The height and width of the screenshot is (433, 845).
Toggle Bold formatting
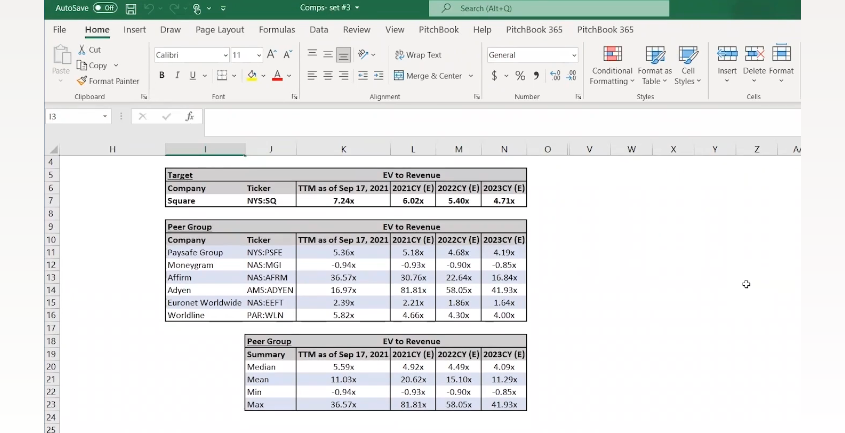point(162,75)
